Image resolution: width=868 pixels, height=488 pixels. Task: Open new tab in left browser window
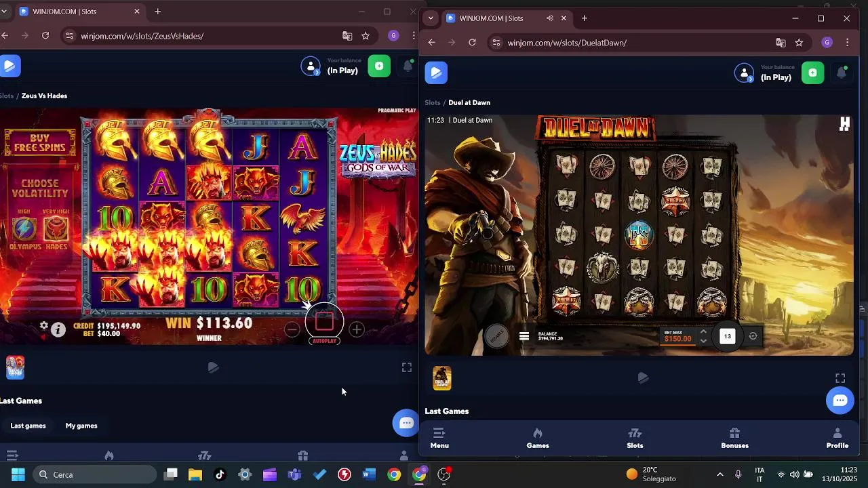point(157,12)
